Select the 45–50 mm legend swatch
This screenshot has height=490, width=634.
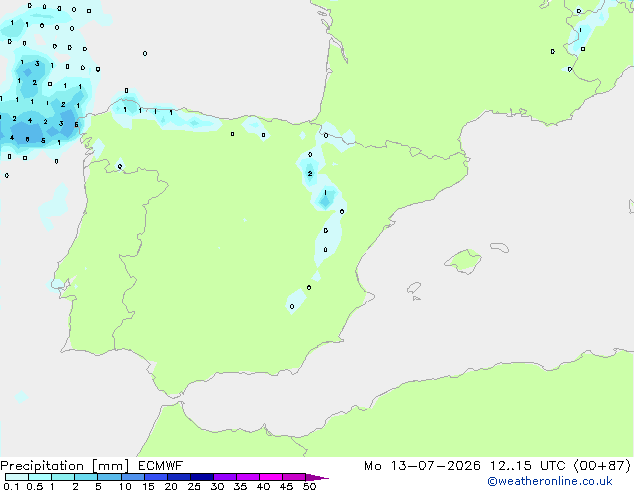[x=294, y=477]
